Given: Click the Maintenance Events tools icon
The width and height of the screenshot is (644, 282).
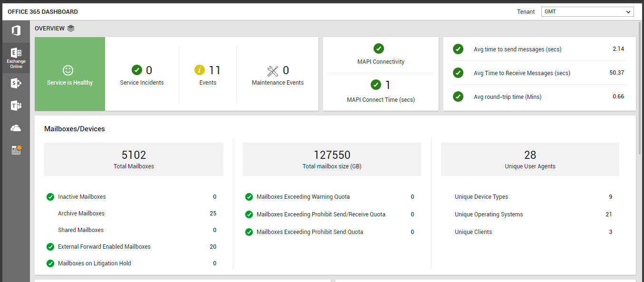Looking at the screenshot, I should click(273, 71).
